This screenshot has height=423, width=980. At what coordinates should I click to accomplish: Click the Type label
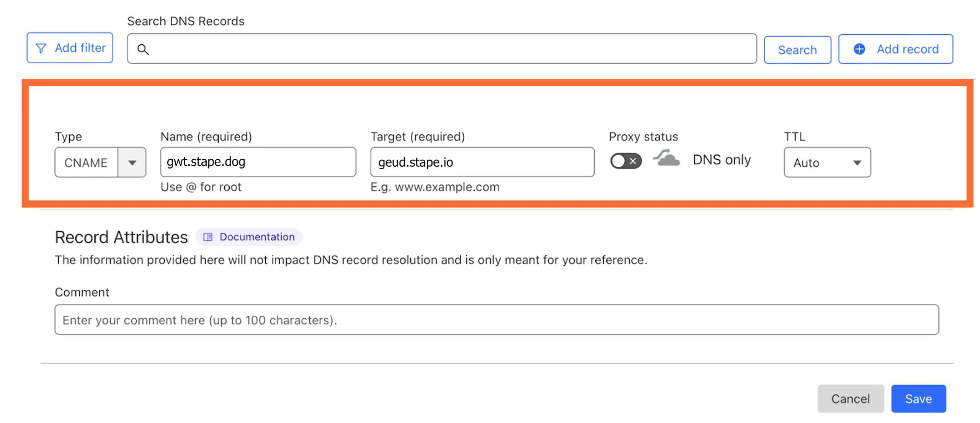[x=68, y=137]
